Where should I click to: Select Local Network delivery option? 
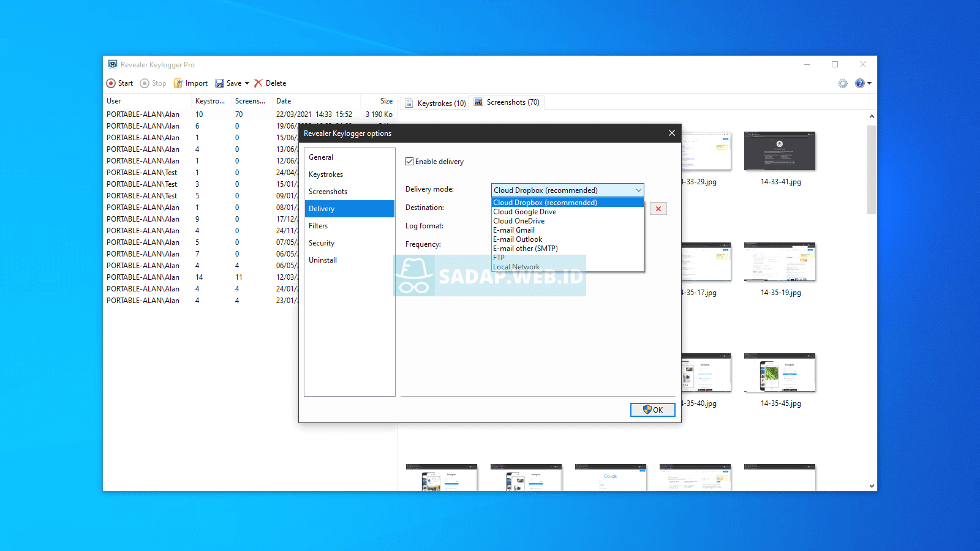(x=568, y=267)
